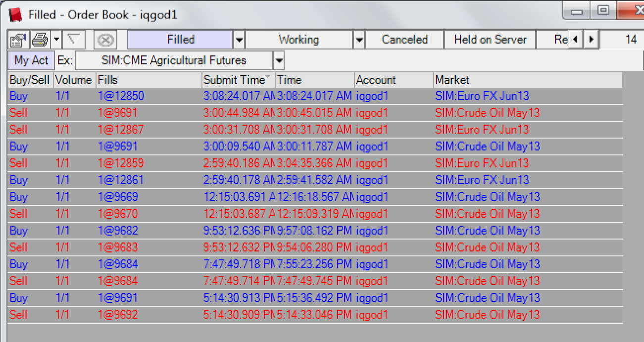Switch to the Working orders tab

pyautogui.click(x=299, y=40)
